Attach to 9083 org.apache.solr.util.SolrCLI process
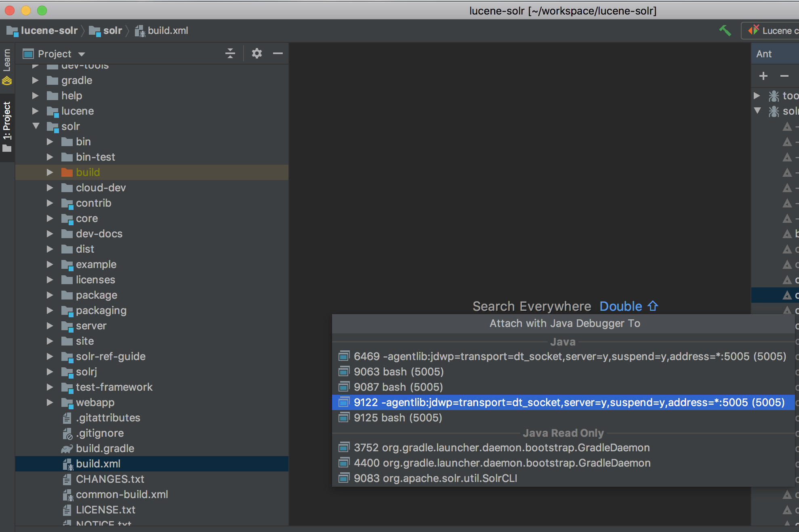 435,478
